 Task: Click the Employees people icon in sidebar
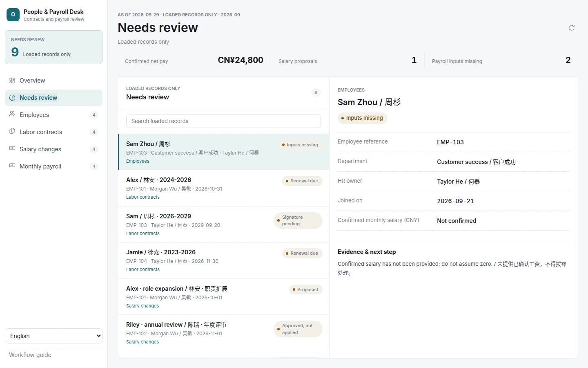tap(12, 114)
